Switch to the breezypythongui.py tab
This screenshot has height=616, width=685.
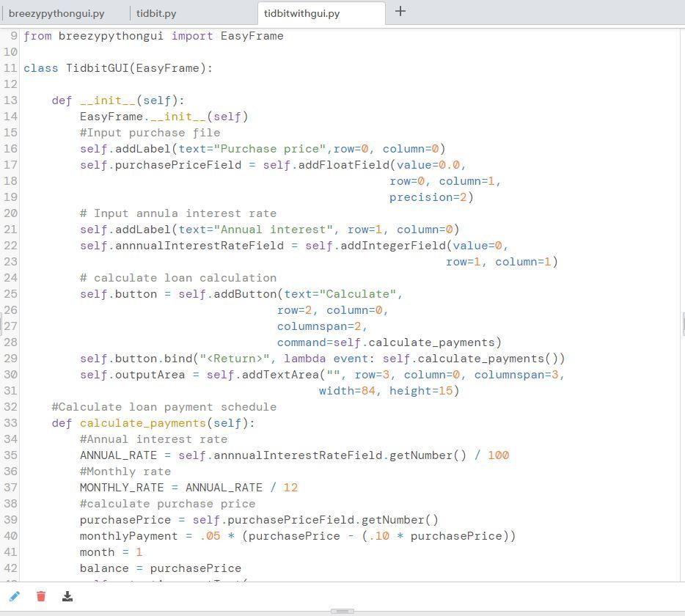coord(56,13)
